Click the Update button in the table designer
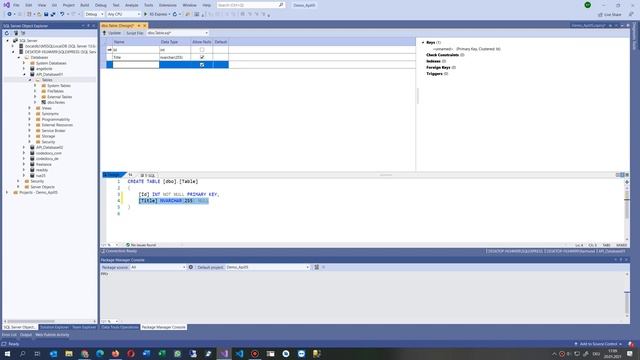The width and height of the screenshot is (640, 360). tap(112, 33)
